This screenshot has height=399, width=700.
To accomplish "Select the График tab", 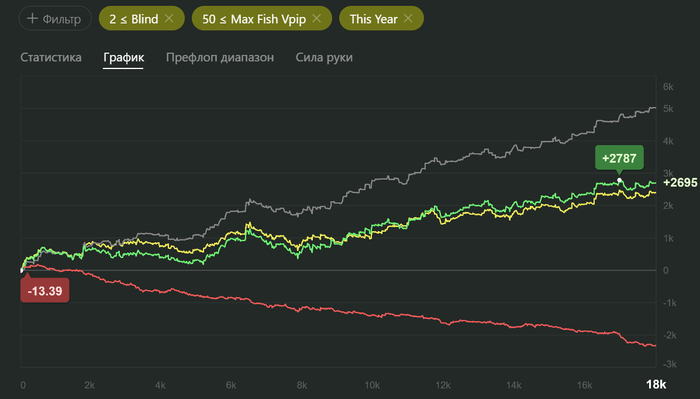I will coord(124,58).
